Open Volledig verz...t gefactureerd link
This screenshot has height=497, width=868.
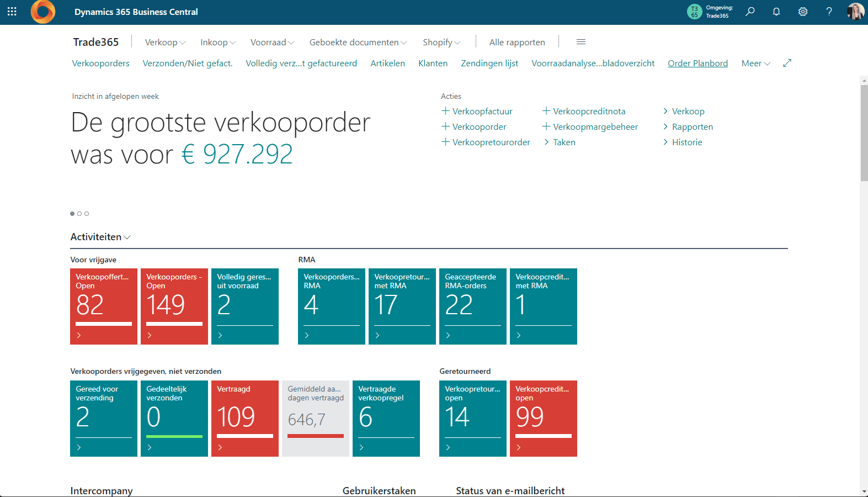(301, 63)
